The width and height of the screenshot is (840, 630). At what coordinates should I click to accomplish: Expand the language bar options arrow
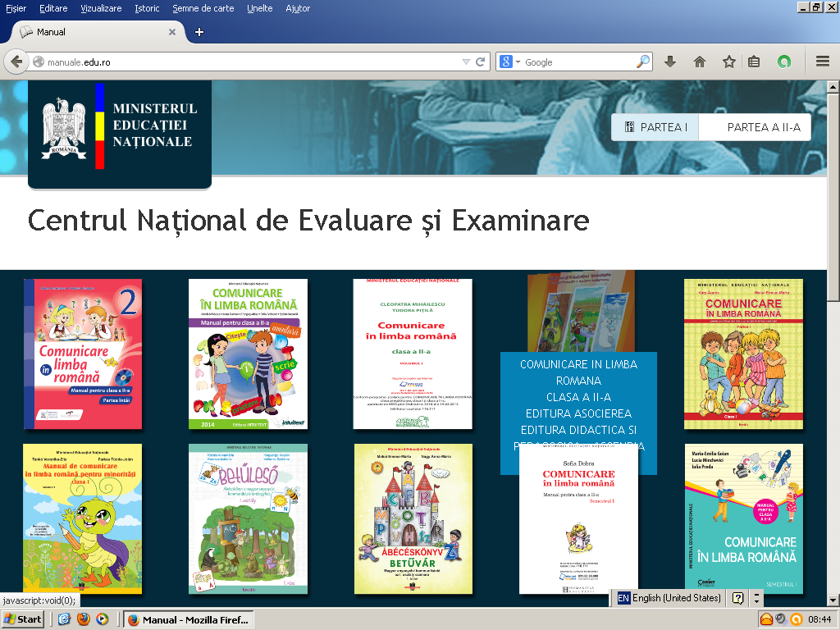[x=756, y=598]
